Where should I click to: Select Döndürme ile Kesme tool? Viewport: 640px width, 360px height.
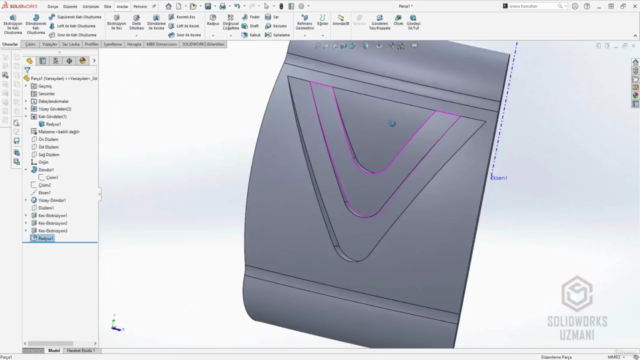[x=156, y=22]
